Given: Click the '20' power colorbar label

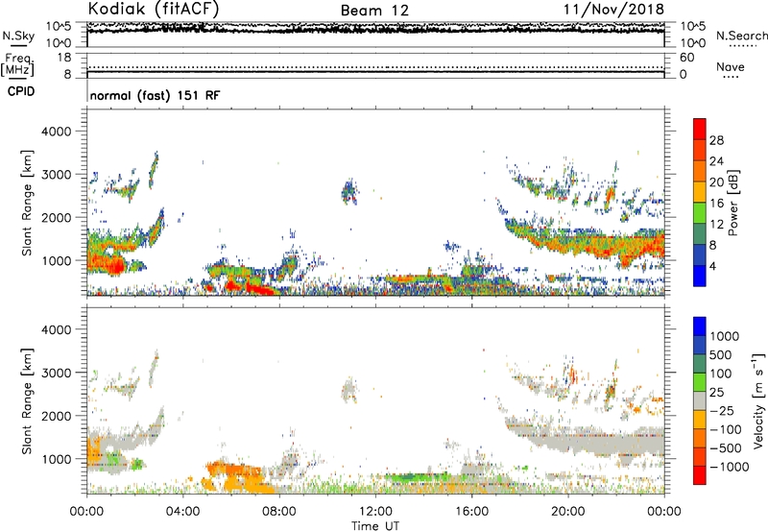Looking at the screenshot, I should pos(716,182).
